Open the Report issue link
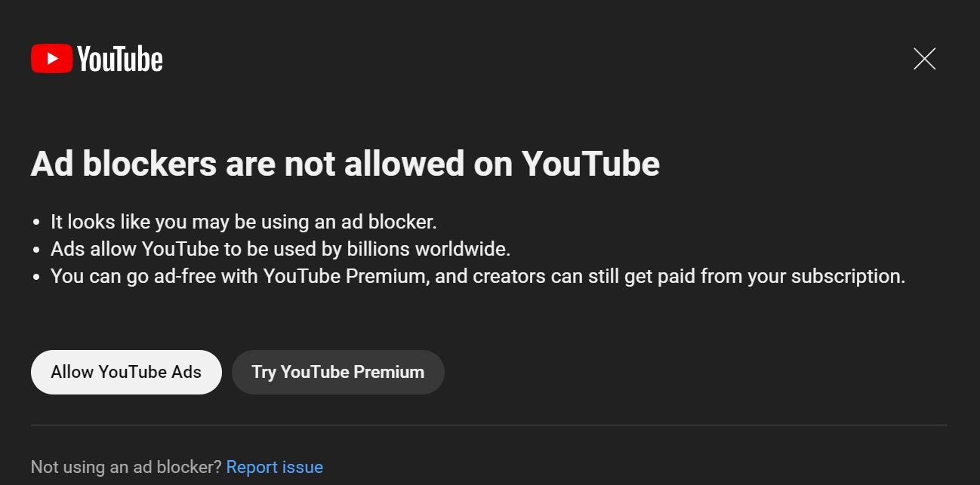Viewport: 980px width, 485px height. click(x=275, y=467)
